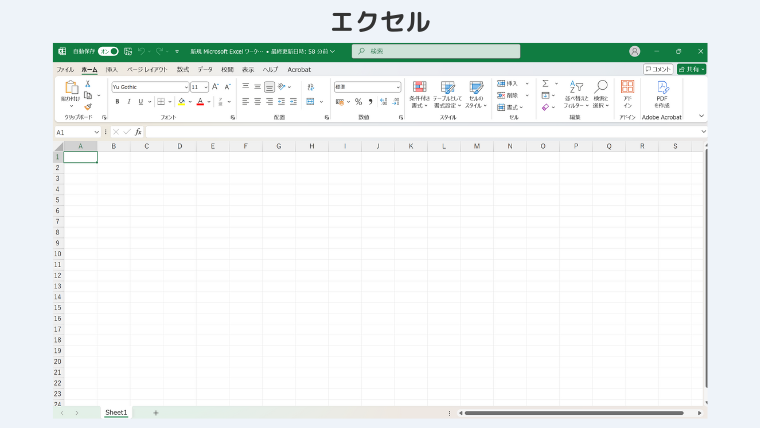Viewport: 760px width, 428px height.
Task: Select the Format Painter brush
Action: pos(88,107)
